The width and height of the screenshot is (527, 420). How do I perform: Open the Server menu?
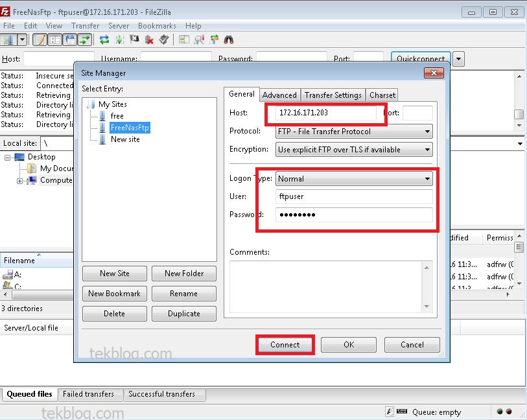[119, 26]
